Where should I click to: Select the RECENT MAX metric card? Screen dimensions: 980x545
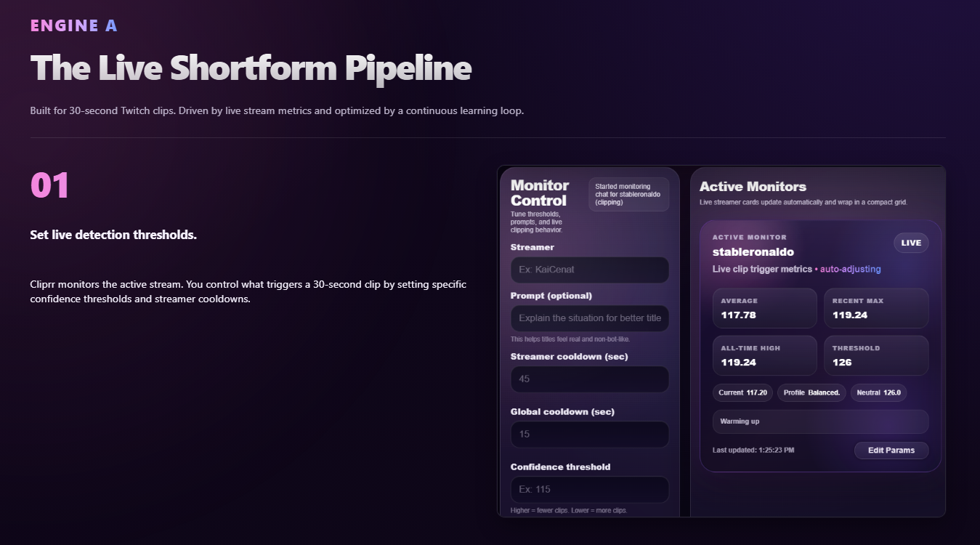875,308
